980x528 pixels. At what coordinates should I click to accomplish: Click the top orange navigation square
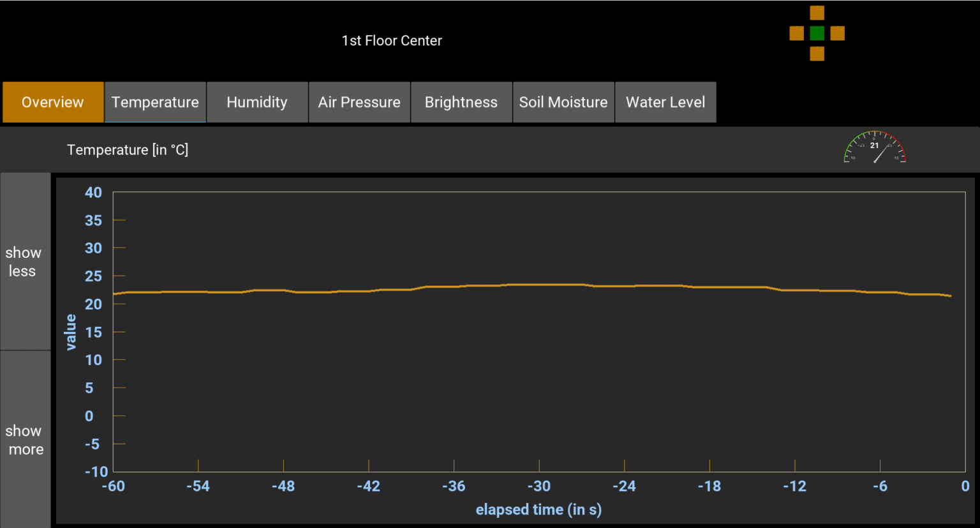tap(817, 13)
